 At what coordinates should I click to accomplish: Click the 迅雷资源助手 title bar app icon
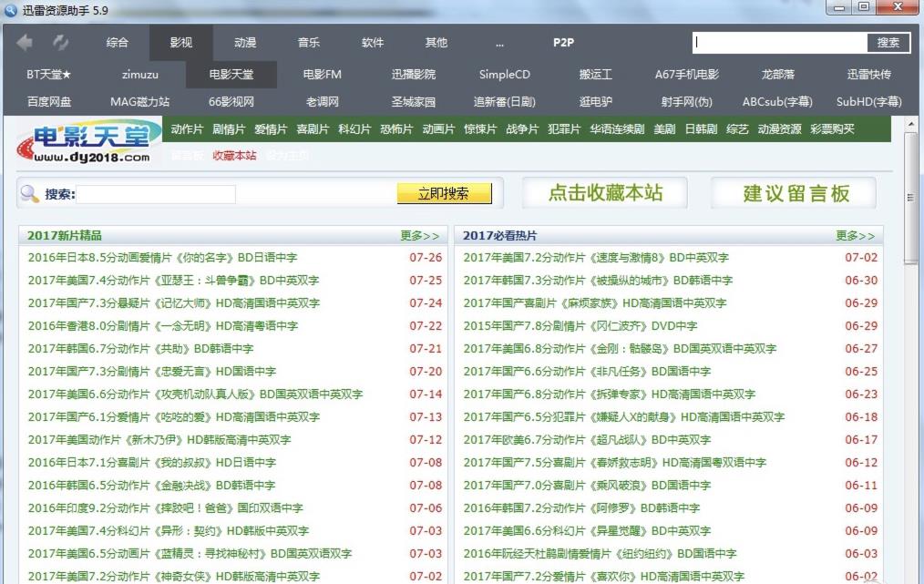coord(10,10)
